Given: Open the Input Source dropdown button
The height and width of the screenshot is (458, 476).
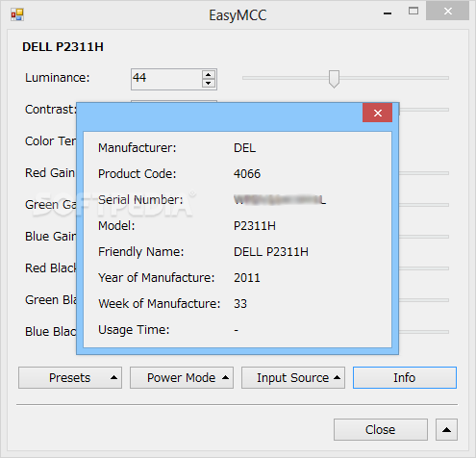Looking at the screenshot, I should click(293, 378).
